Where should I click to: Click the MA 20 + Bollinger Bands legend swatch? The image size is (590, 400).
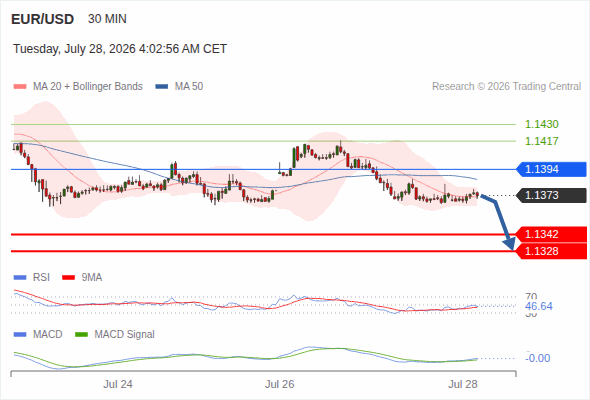pyautogui.click(x=20, y=87)
